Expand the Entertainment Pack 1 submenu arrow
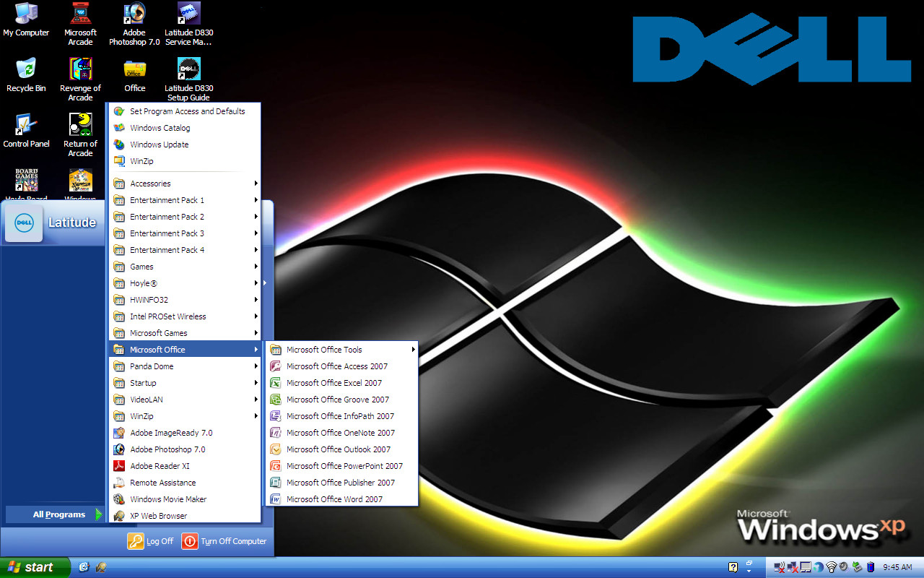Image resolution: width=924 pixels, height=578 pixels. click(x=256, y=200)
